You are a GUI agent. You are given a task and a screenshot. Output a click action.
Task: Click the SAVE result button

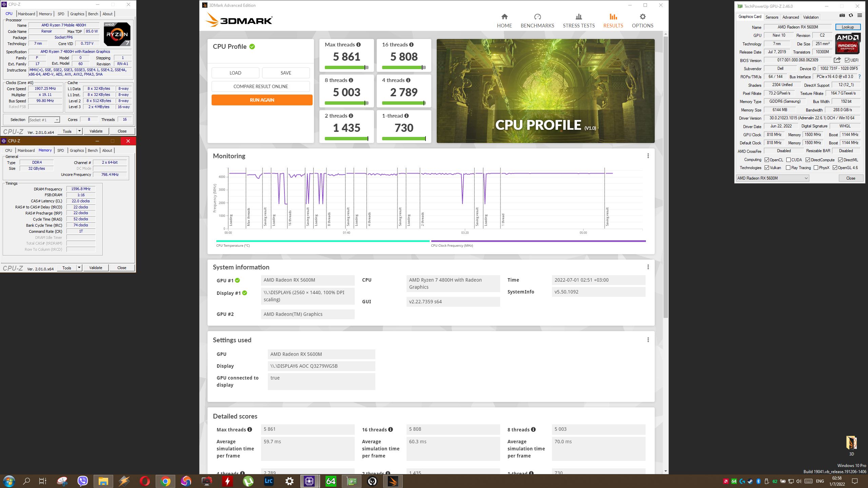tap(286, 73)
